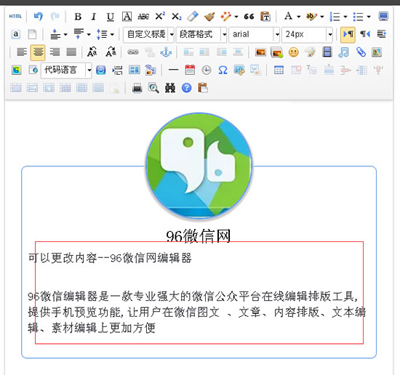Expand the arial font family dropdown
The width and height of the screenshot is (400, 375).
pos(254,34)
